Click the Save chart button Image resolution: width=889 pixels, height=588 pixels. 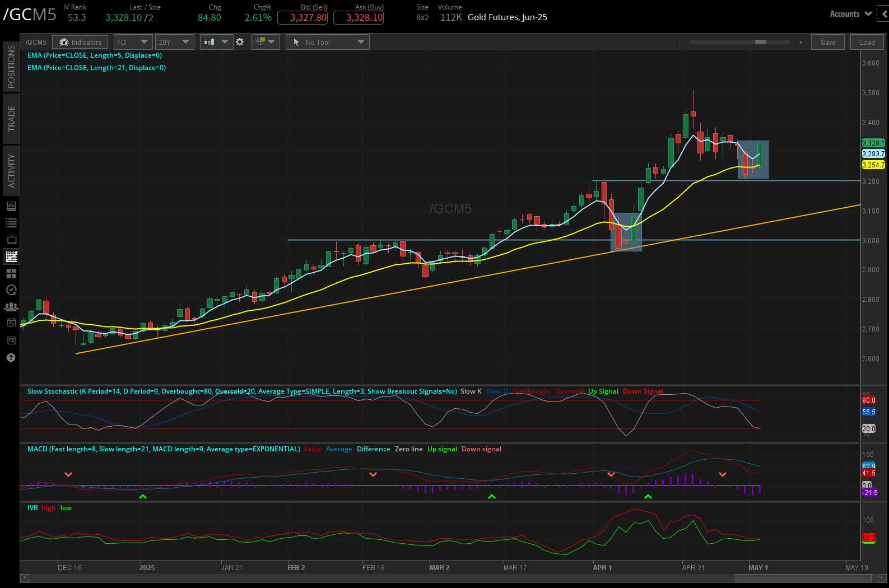click(828, 42)
